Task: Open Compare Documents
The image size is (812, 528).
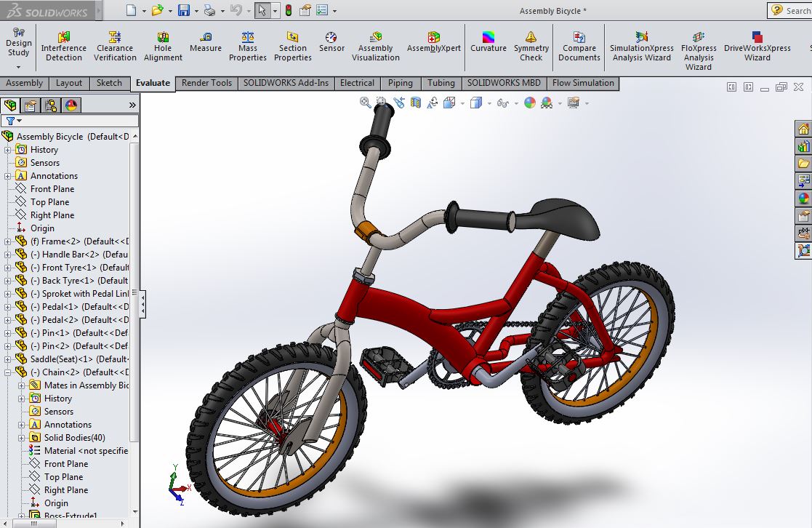Action: 579,46
